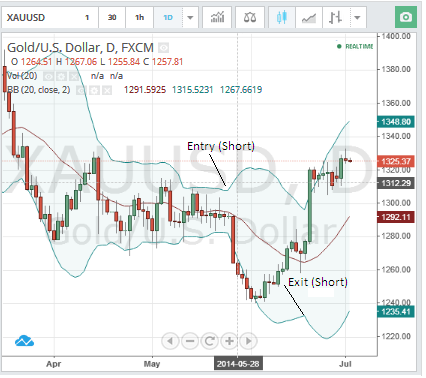
Task: Select the 1 minute interval
Action: pos(87,17)
